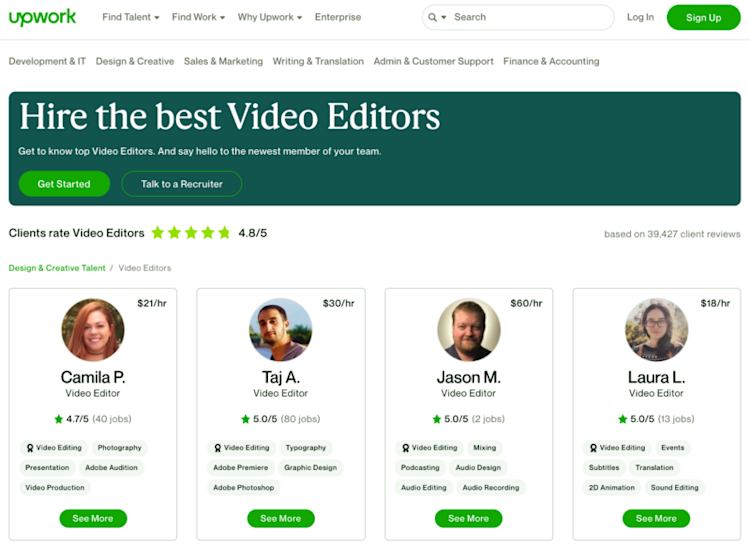The image size is (750, 547).
Task: Click the search magnifier icon
Action: pyautogui.click(x=432, y=17)
